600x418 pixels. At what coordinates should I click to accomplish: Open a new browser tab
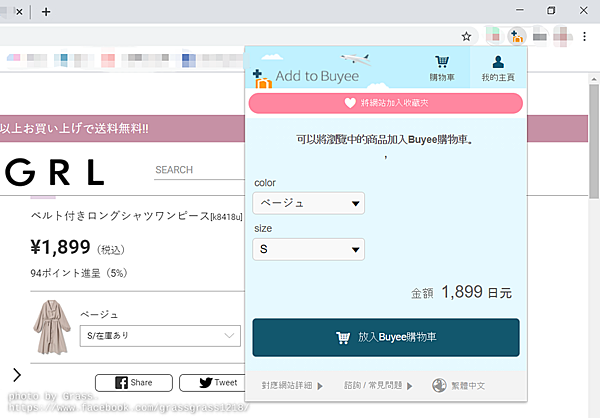click(46, 12)
